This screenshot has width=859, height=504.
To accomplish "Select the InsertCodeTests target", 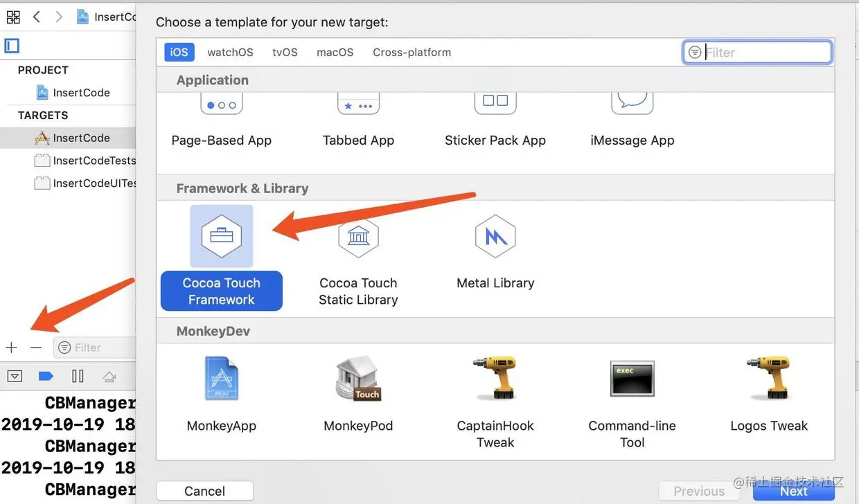I will click(x=68, y=161).
